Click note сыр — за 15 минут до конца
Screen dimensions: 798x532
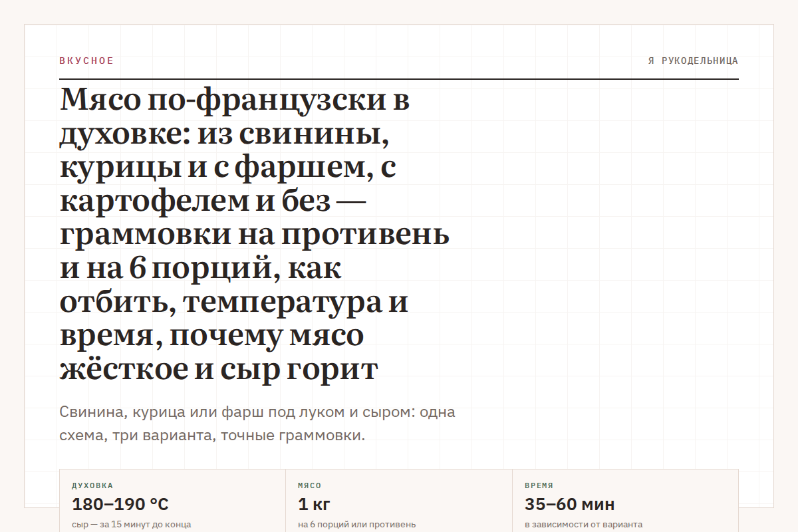pos(132,524)
